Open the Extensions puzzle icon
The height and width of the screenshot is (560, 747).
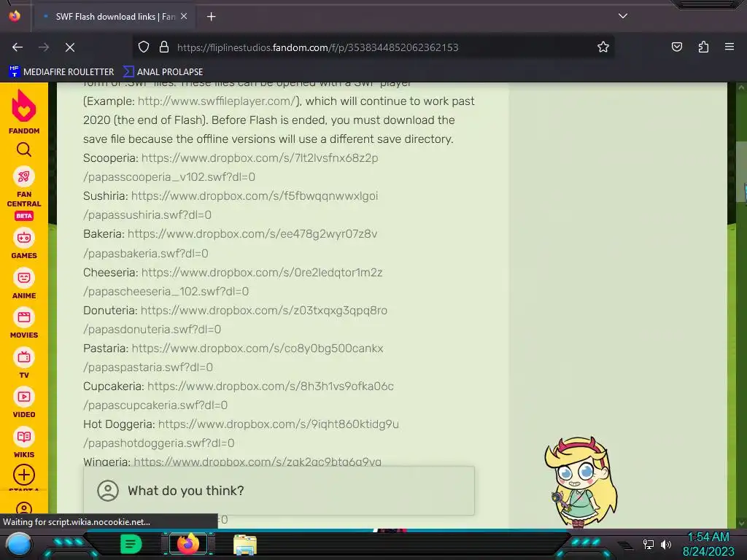pos(703,47)
